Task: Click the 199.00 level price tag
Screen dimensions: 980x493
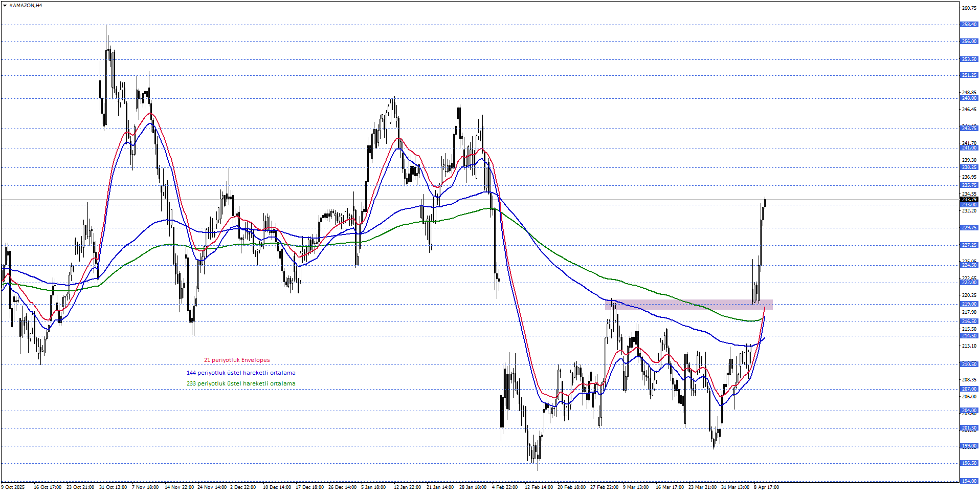Action: click(x=969, y=446)
